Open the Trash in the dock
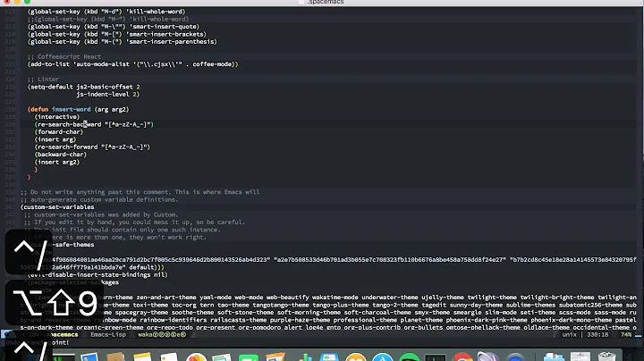The height and width of the screenshot is (361, 644). click(607, 357)
